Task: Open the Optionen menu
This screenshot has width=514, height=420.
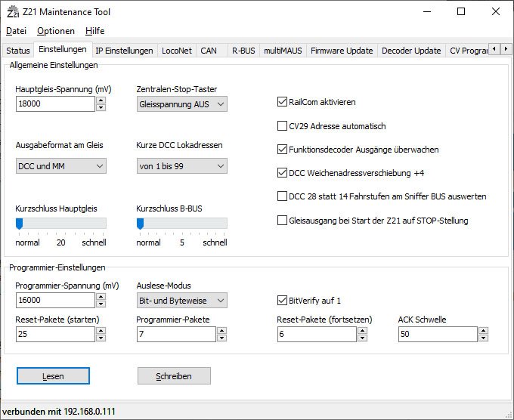Action: coord(56,31)
